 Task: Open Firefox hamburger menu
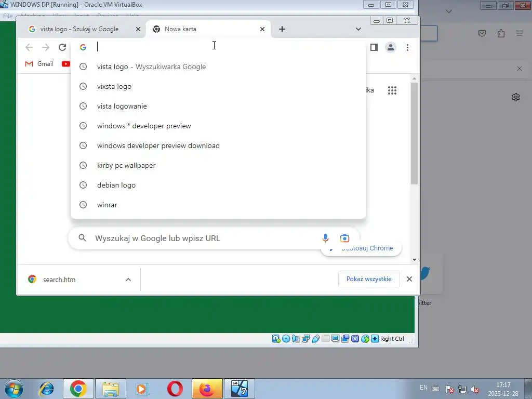520,33
